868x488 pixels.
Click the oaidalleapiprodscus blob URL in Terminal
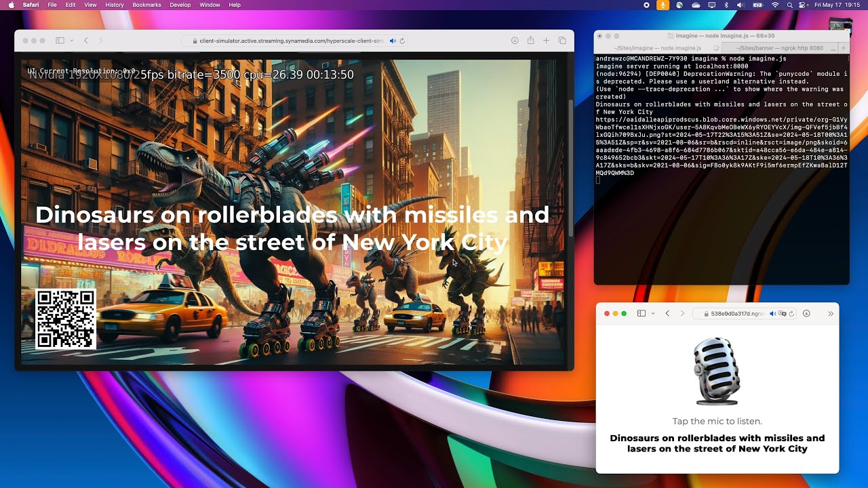point(722,146)
